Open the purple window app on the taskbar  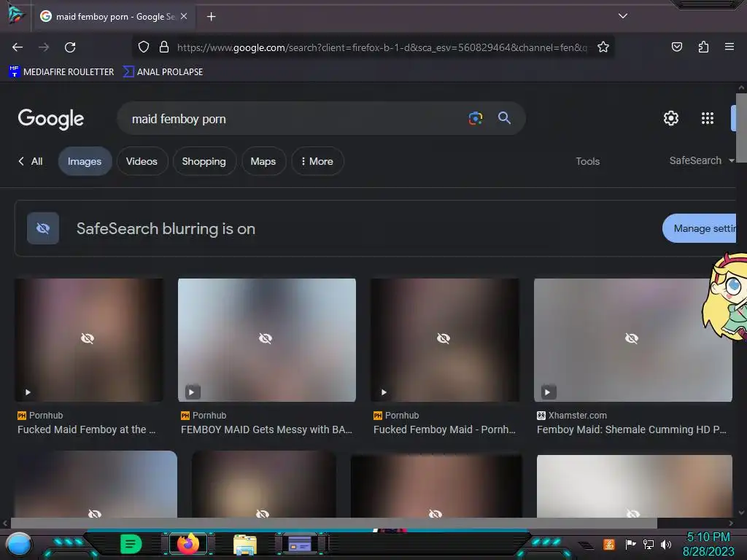tap(300, 544)
